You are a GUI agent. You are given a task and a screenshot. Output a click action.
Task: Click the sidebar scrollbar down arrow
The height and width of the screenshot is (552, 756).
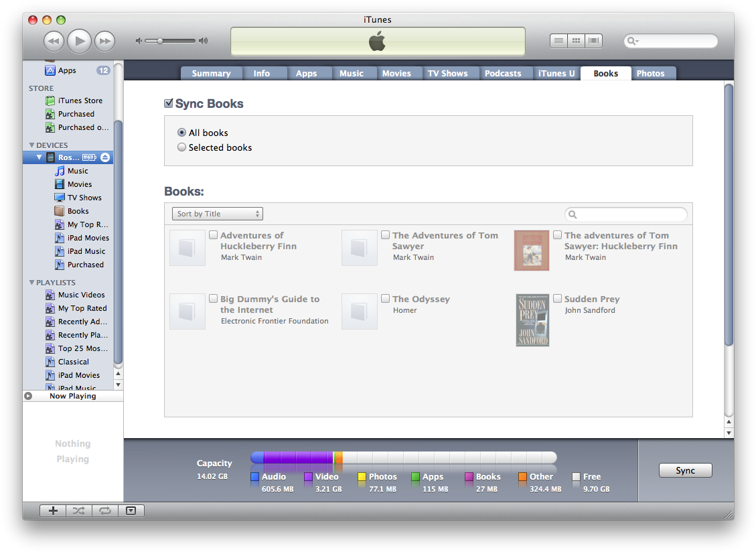(118, 385)
